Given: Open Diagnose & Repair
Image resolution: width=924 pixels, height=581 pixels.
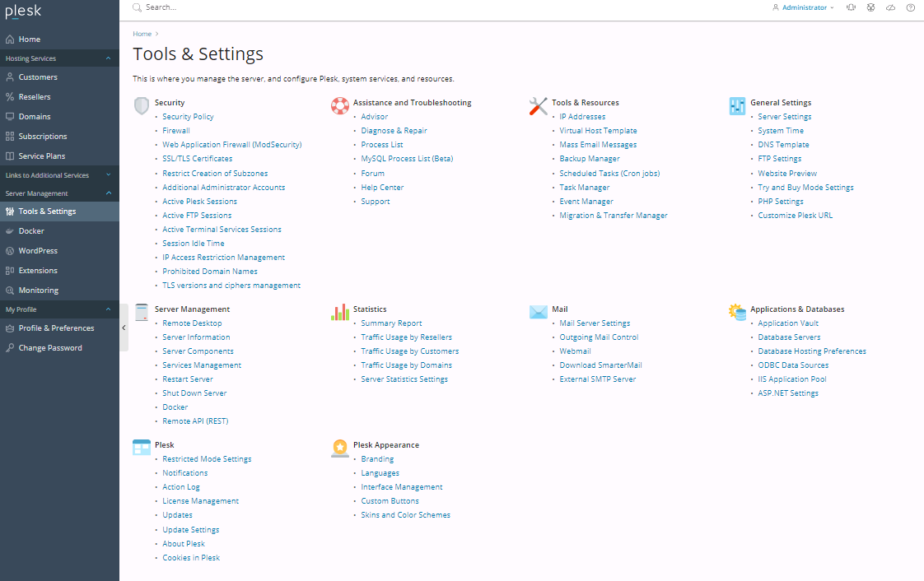Looking at the screenshot, I should point(394,131).
